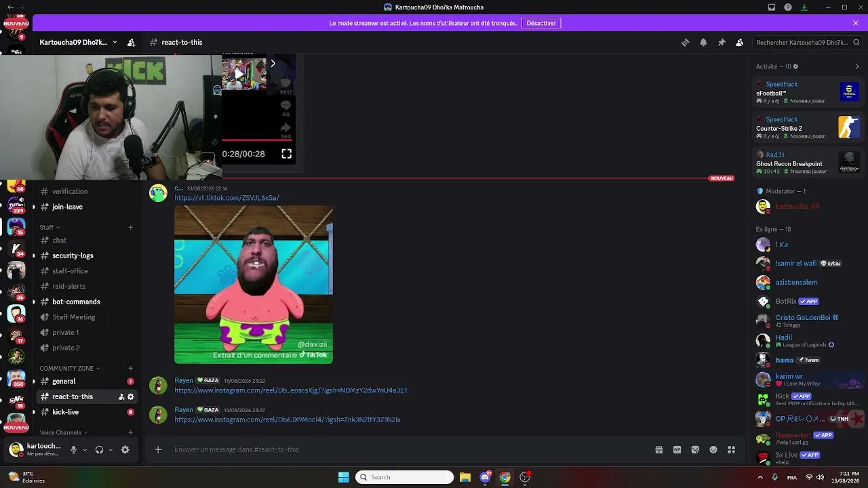Open the emoji picker

[713, 449]
